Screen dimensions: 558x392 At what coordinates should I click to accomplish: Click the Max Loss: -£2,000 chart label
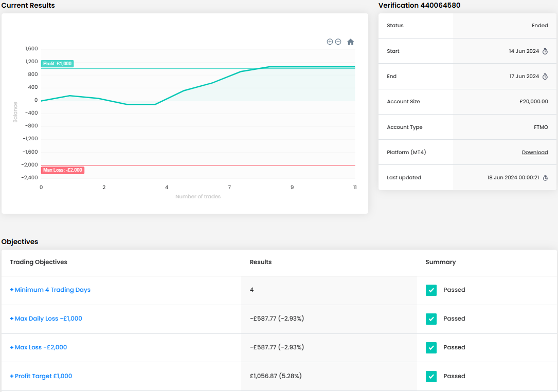tap(63, 170)
